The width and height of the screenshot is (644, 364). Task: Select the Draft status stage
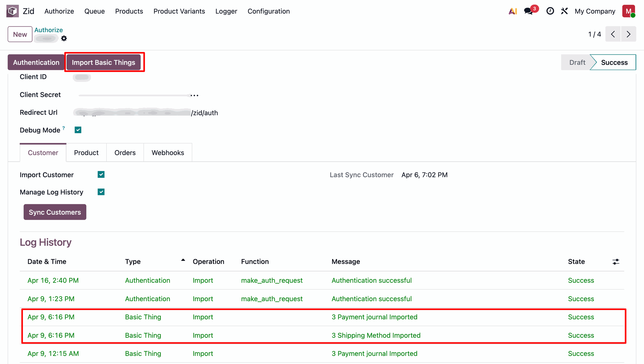click(577, 62)
